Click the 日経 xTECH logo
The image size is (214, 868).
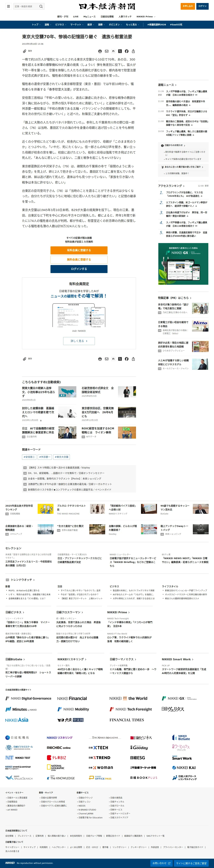[98, 747]
